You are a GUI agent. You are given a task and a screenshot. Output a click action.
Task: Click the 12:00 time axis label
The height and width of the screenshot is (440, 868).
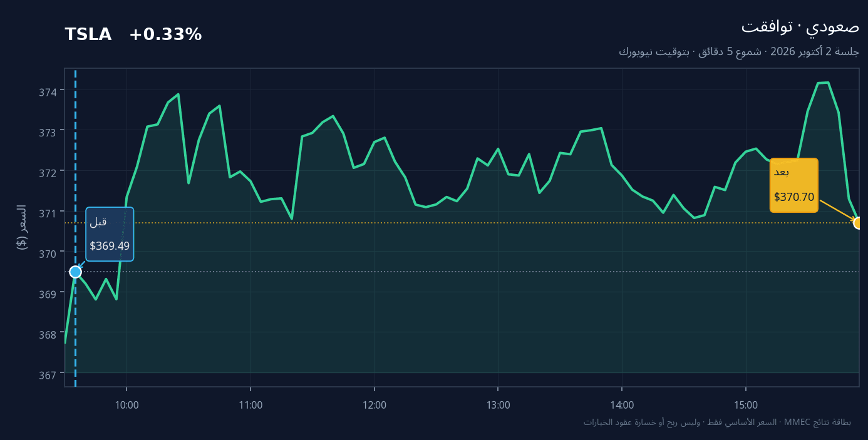(375, 405)
